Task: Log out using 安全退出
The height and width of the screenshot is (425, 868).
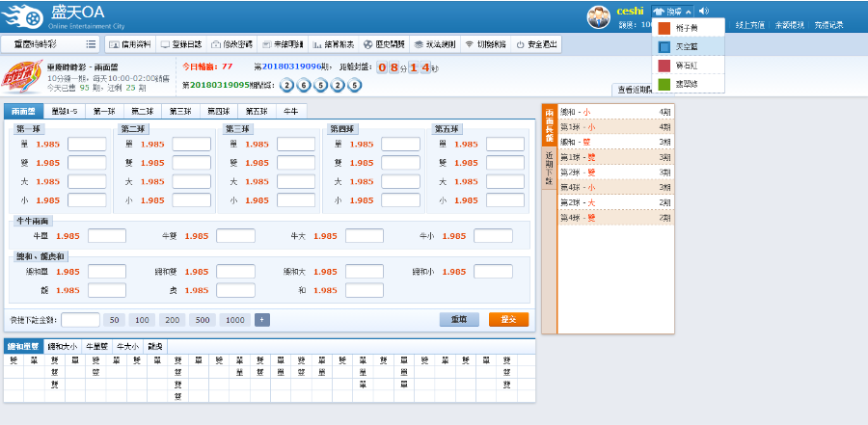Action: pos(535,44)
